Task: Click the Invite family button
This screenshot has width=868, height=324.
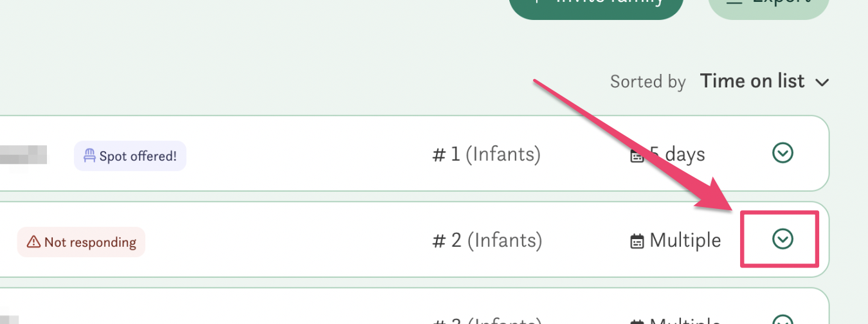Action: (x=595, y=5)
